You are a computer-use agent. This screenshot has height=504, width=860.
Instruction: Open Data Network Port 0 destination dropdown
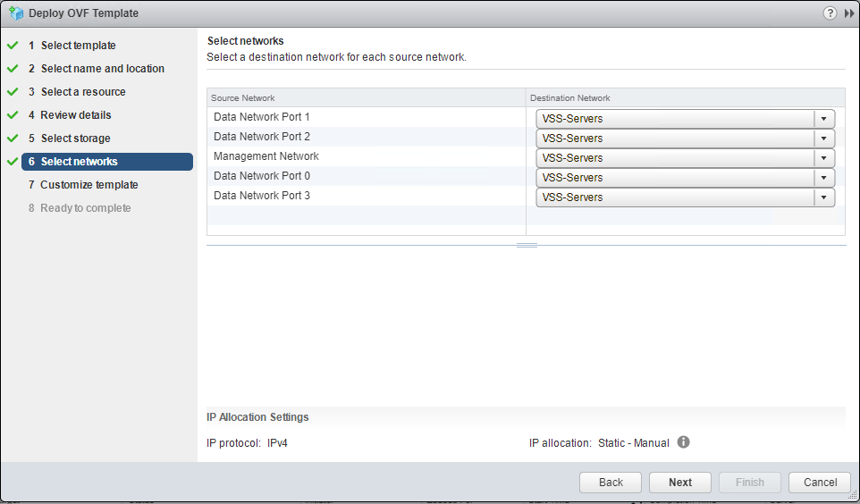pos(823,178)
